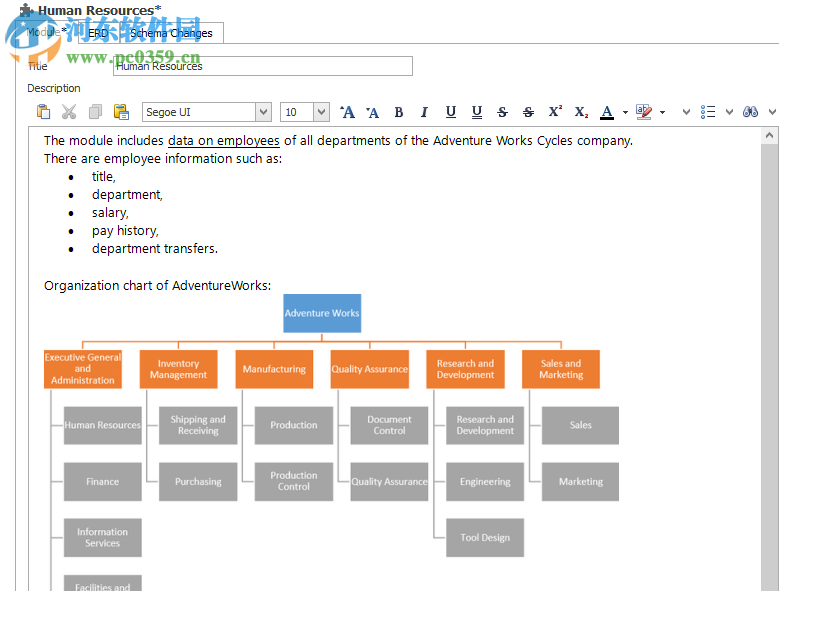Increase font size with grow font icon

347,112
